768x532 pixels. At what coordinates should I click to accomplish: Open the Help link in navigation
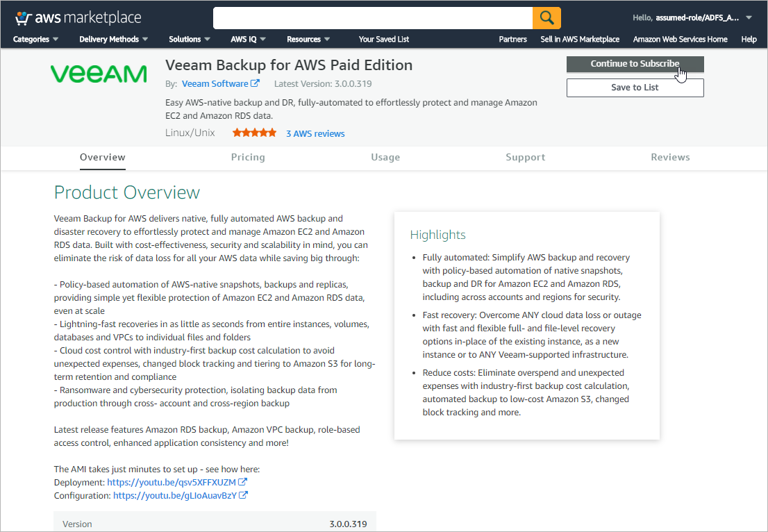coord(749,39)
